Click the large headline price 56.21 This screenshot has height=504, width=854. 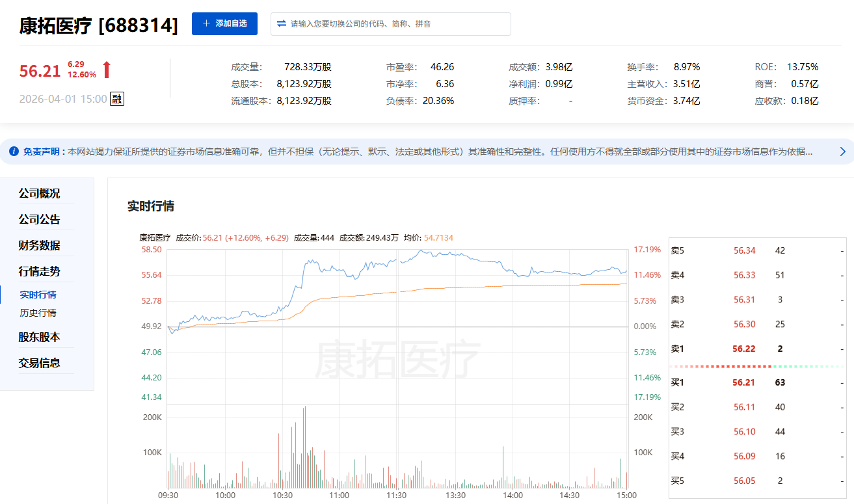click(x=40, y=71)
